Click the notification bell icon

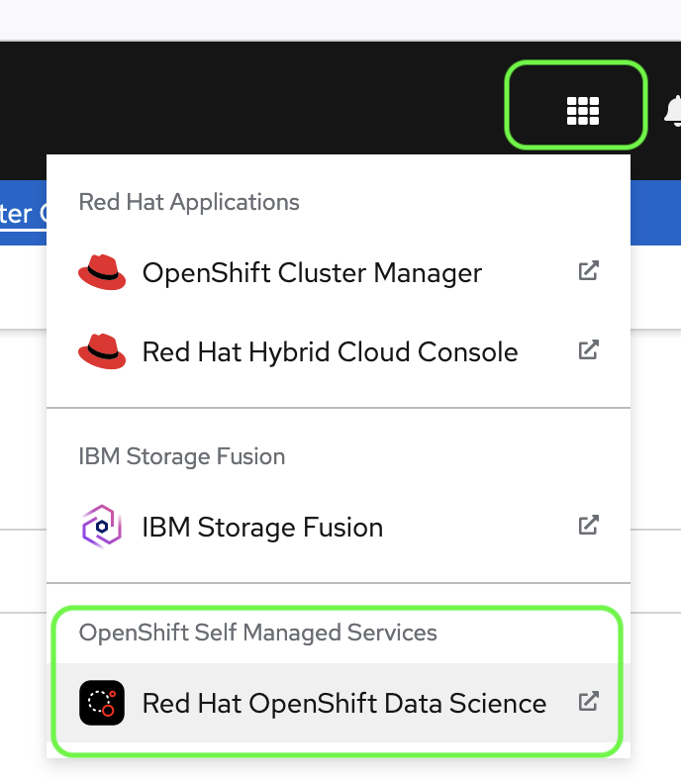674,111
